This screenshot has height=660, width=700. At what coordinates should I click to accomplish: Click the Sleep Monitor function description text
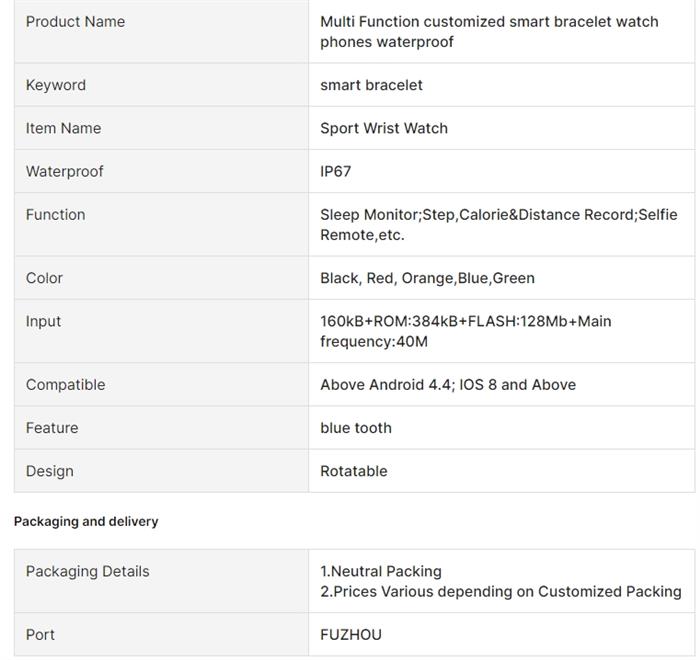coord(498,225)
